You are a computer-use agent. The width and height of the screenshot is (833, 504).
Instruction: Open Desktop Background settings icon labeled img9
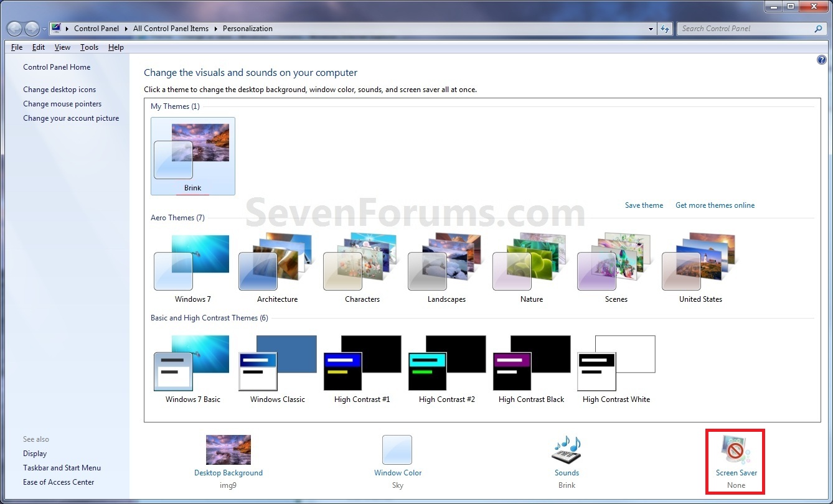point(228,450)
